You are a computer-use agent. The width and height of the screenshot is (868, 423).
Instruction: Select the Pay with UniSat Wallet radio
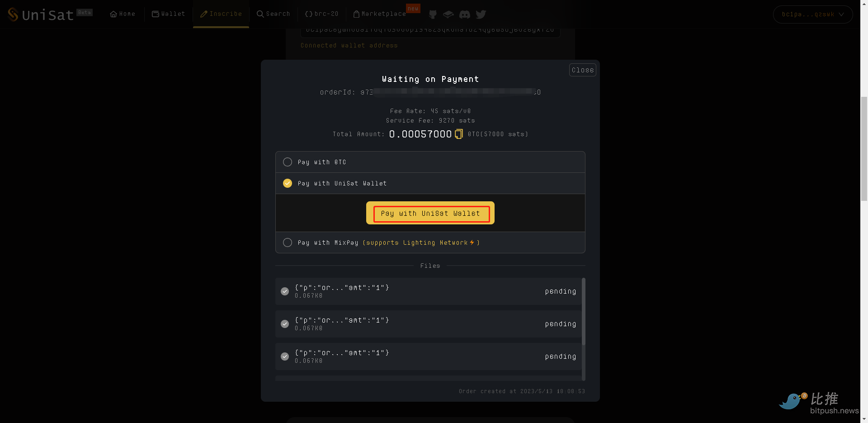point(288,183)
